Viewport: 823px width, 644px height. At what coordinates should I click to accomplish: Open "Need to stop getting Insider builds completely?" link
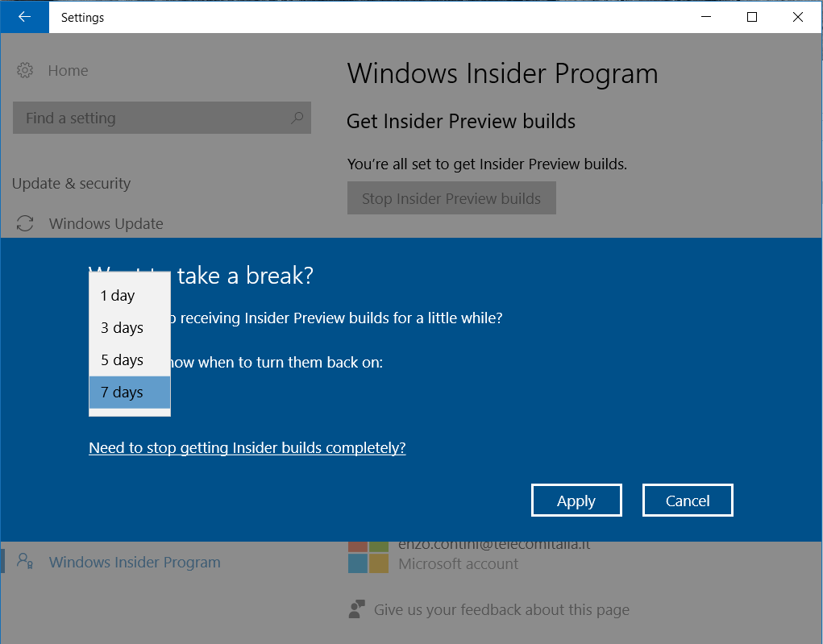pyautogui.click(x=247, y=447)
